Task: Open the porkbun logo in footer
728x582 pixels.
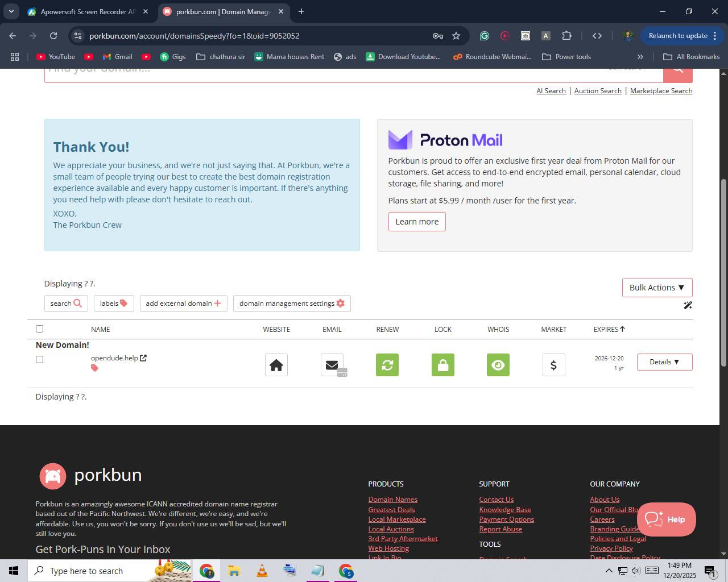Action: click(x=90, y=476)
